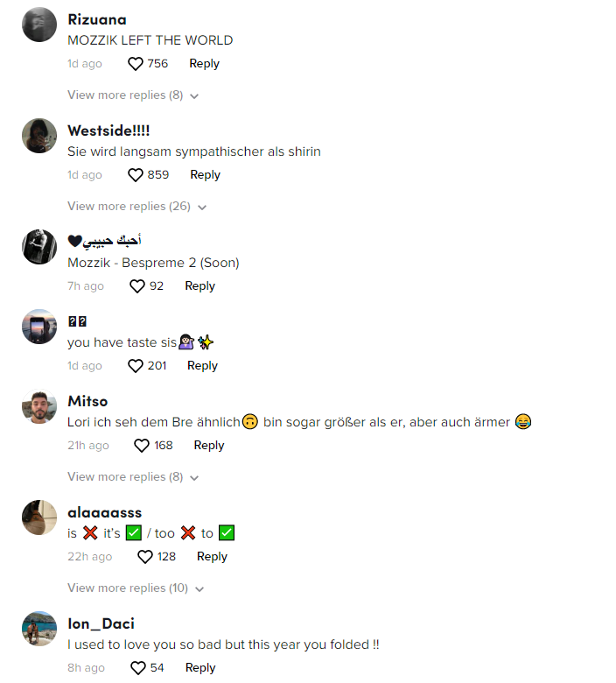
Task: Heart Ion_Daci's comment
Action: (x=138, y=668)
